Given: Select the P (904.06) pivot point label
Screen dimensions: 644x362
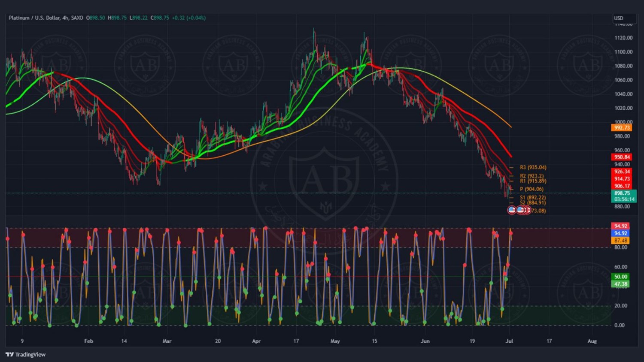Looking at the screenshot, I should point(532,189).
